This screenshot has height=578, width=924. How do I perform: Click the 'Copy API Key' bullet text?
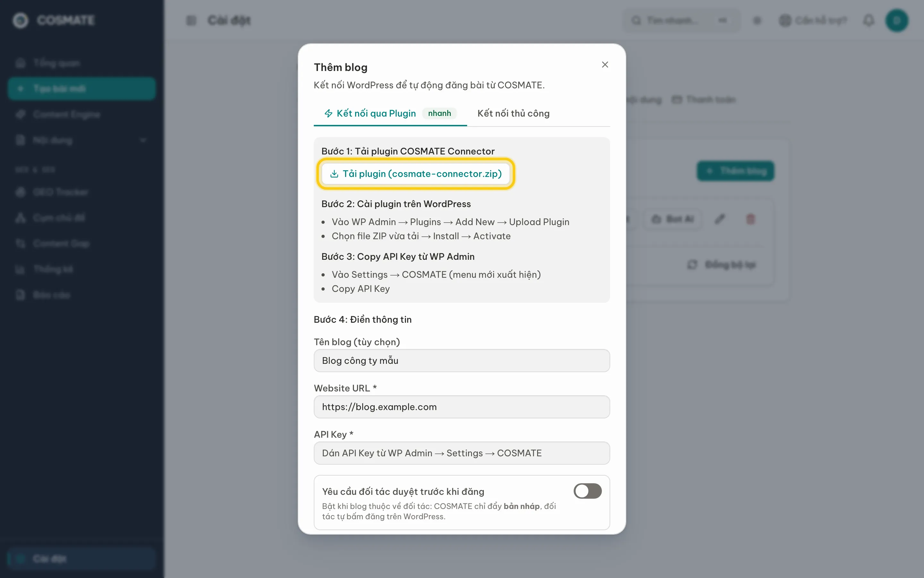coord(361,289)
